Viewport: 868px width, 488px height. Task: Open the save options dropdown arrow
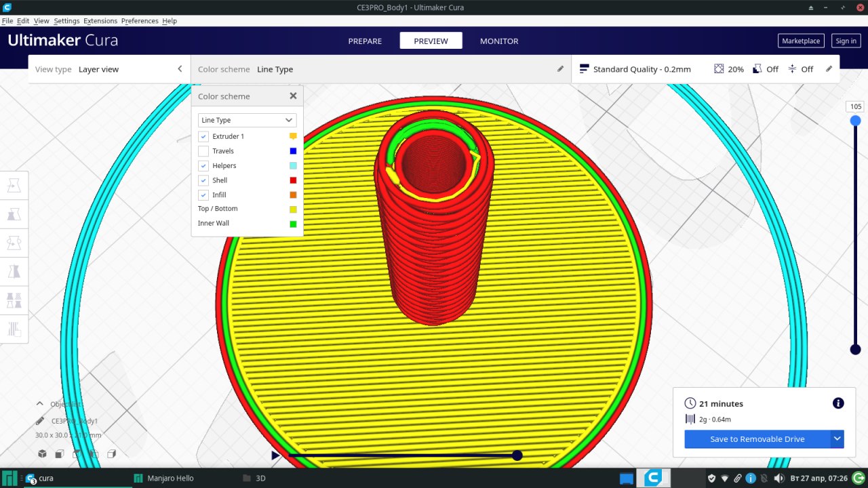[x=837, y=439]
